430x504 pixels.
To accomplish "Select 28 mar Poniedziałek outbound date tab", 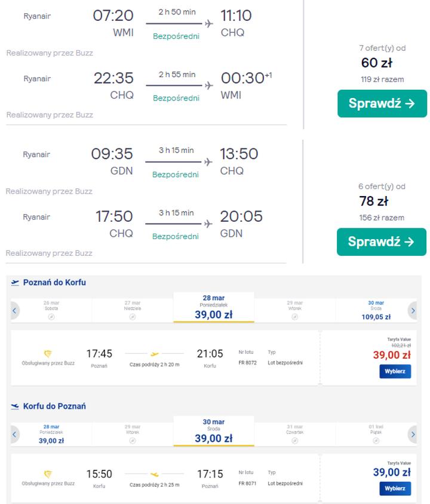I will [x=213, y=307].
